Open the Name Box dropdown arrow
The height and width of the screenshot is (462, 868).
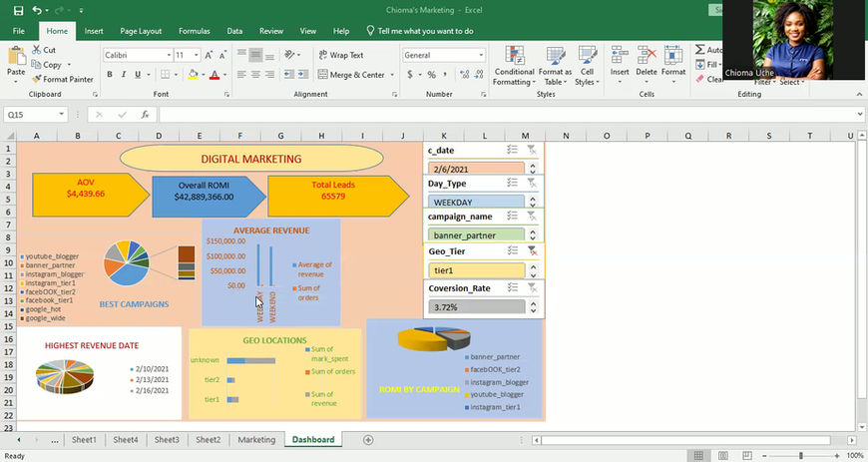pyautogui.click(x=62, y=115)
